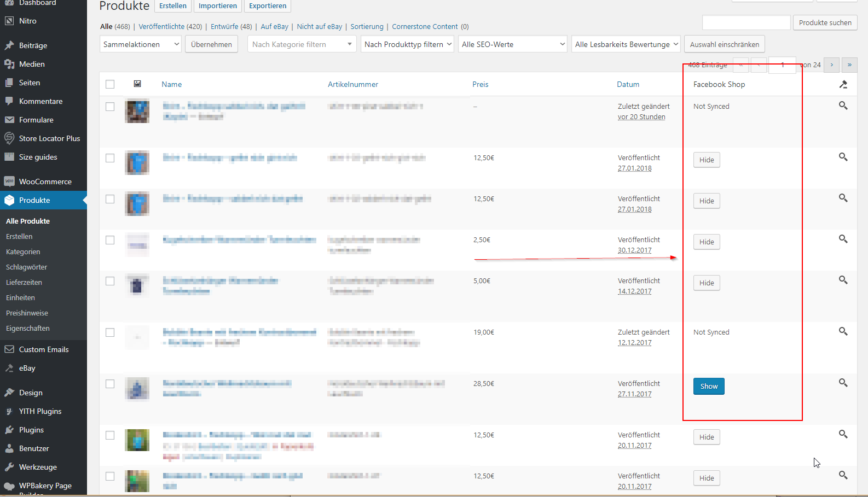Click magnifier icon in the 28,50€ product row
This screenshot has width=868, height=497.
point(843,383)
